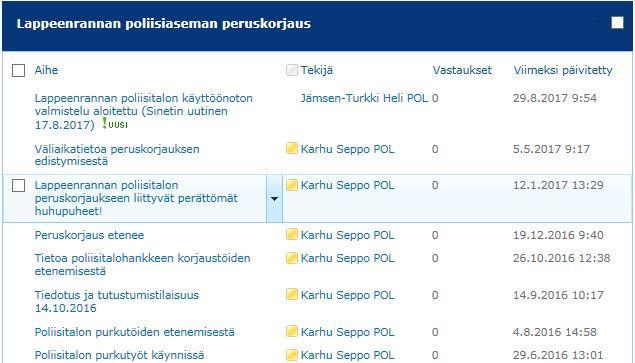This screenshot has width=635, height=363.
Task: Tick the select-all checkbox beside Aihe
Action: click(19, 70)
